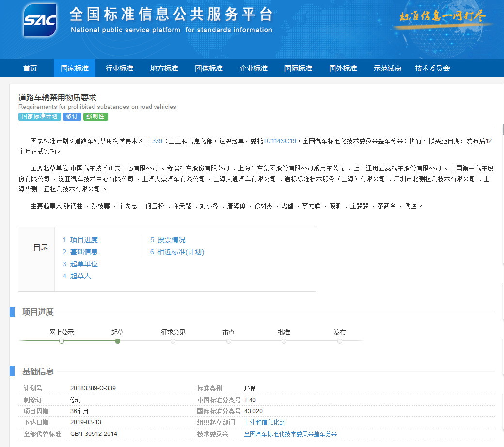The width and height of the screenshot is (504, 447).
Task: Open 企业标准 nav tab
Action: [x=253, y=68]
